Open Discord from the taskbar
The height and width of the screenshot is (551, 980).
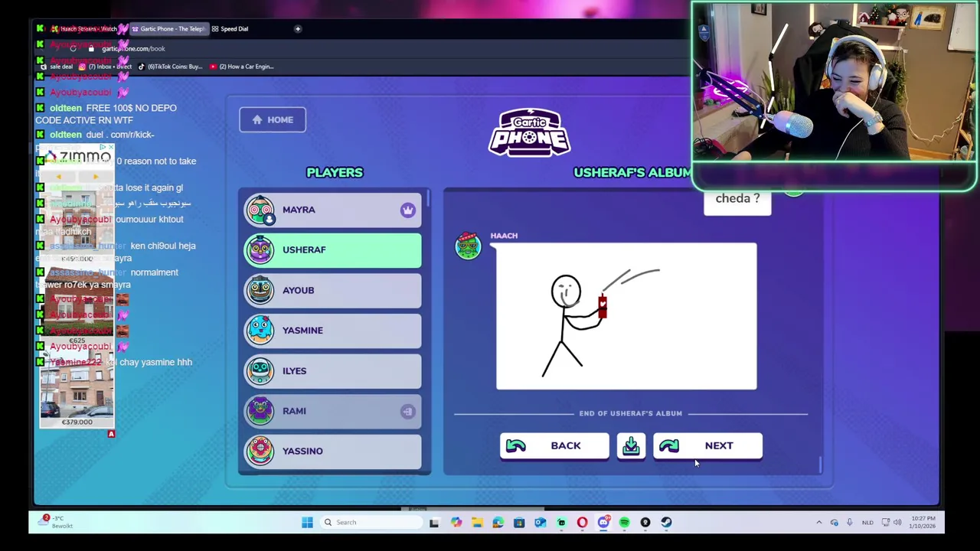[603, 523]
